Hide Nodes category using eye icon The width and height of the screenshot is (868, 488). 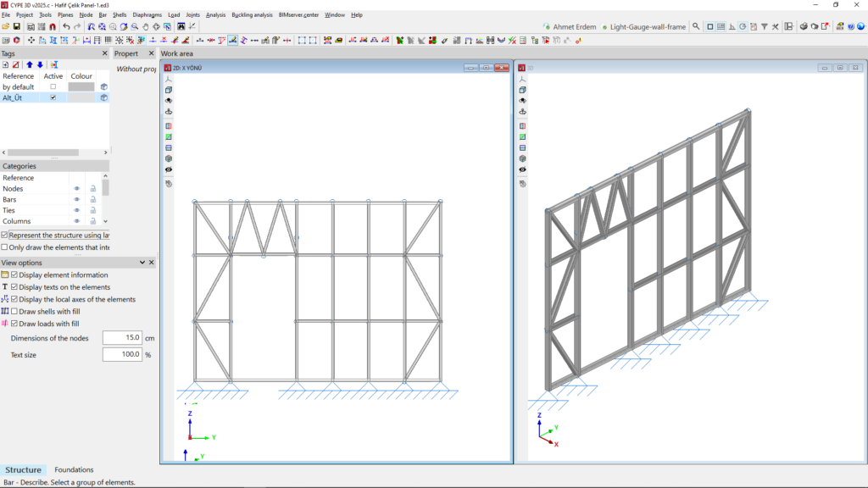[76, 189]
